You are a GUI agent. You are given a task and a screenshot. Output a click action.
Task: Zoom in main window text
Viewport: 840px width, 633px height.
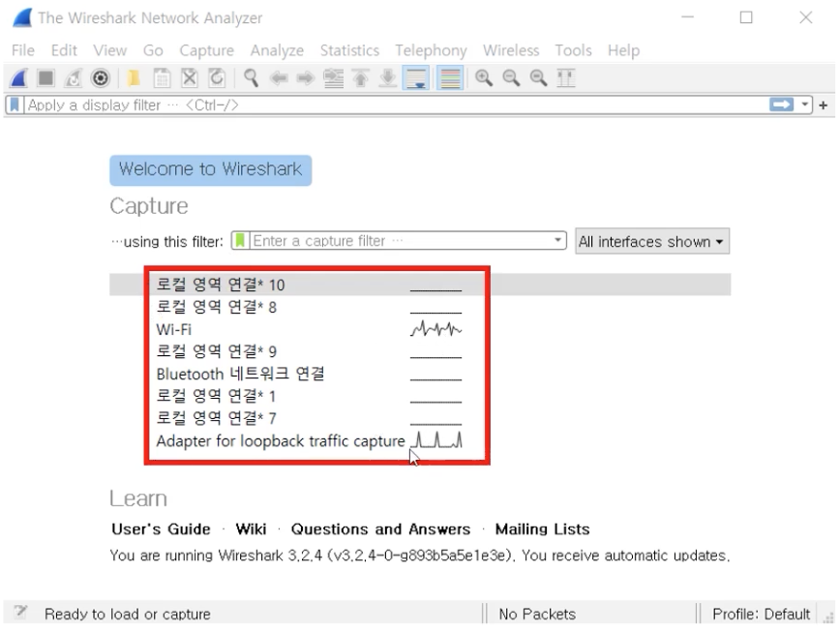tap(484, 78)
